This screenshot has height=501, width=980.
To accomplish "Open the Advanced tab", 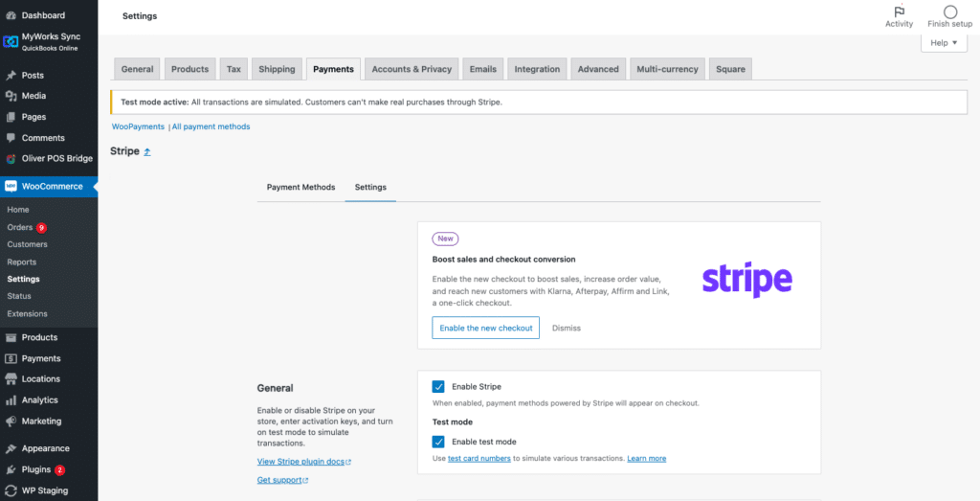I will 598,69.
